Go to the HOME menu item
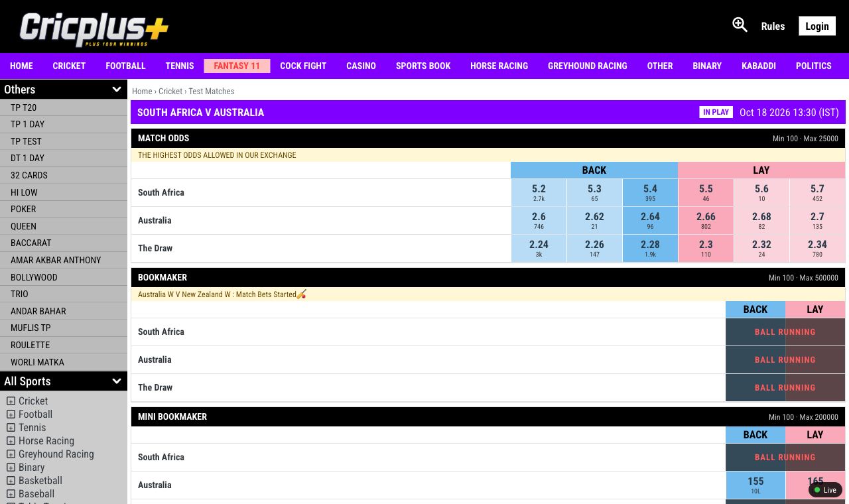This screenshot has height=504, width=849. pos(21,66)
